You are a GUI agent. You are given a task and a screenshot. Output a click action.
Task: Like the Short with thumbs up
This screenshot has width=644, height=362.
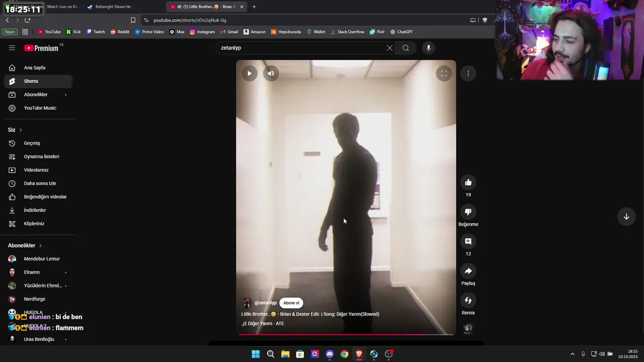point(468,183)
